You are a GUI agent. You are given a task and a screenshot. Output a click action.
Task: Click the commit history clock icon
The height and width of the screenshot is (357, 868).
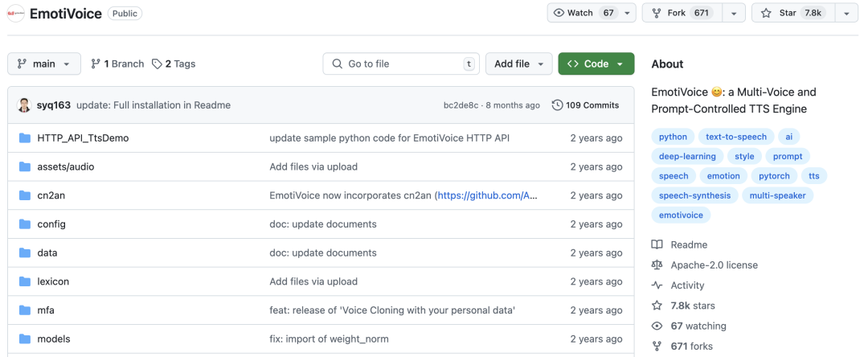point(557,105)
